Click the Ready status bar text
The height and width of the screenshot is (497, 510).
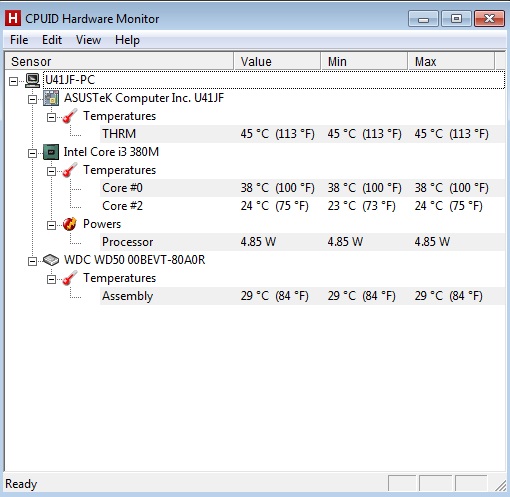tap(21, 484)
